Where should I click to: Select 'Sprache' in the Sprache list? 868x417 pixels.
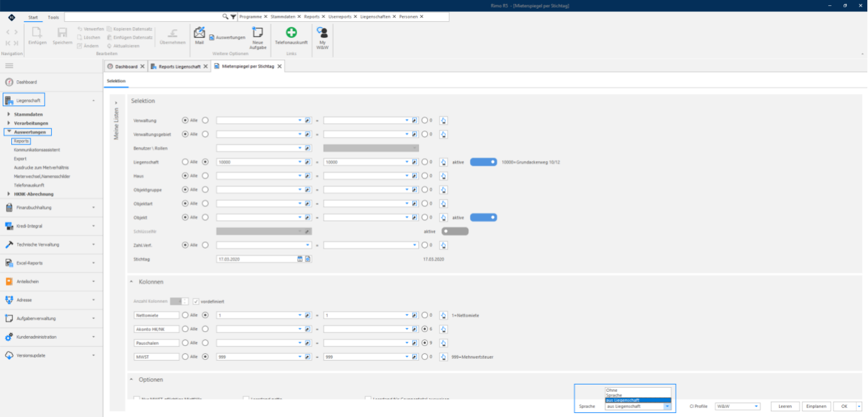tap(638, 395)
